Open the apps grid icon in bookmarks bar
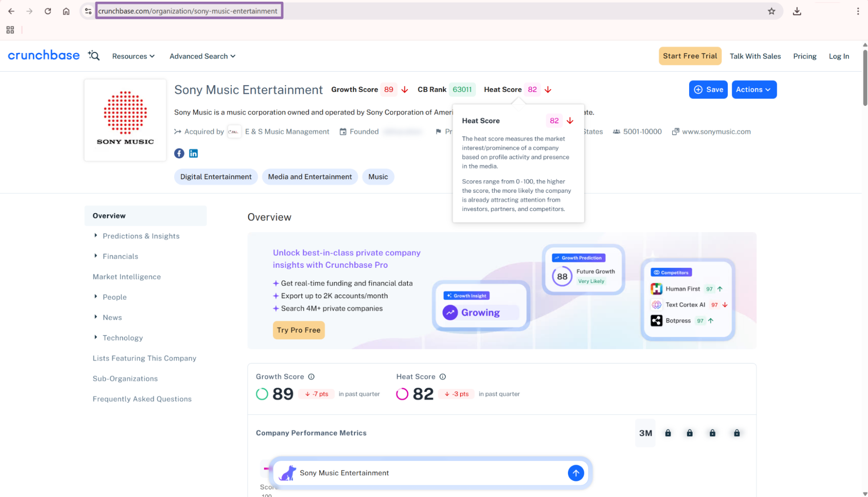This screenshot has height=497, width=868. tap(10, 30)
